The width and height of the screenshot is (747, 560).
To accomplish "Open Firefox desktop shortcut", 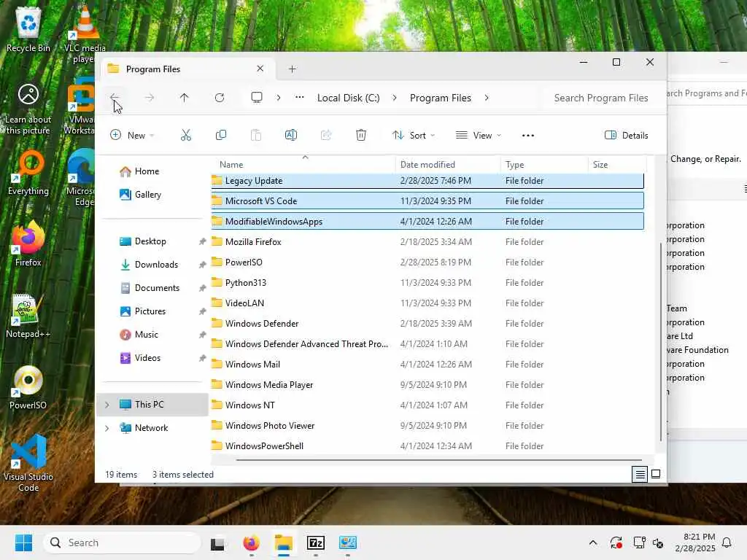I will click(28, 244).
